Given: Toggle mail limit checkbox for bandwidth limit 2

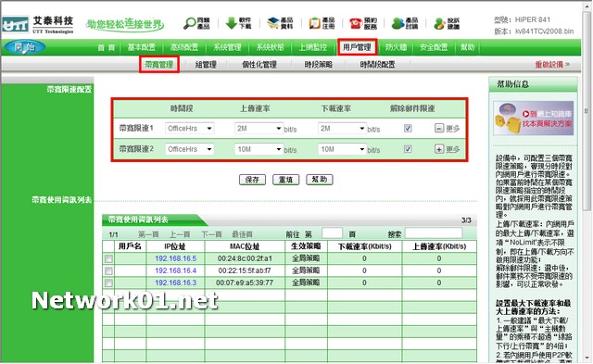Looking at the screenshot, I should click(x=408, y=149).
